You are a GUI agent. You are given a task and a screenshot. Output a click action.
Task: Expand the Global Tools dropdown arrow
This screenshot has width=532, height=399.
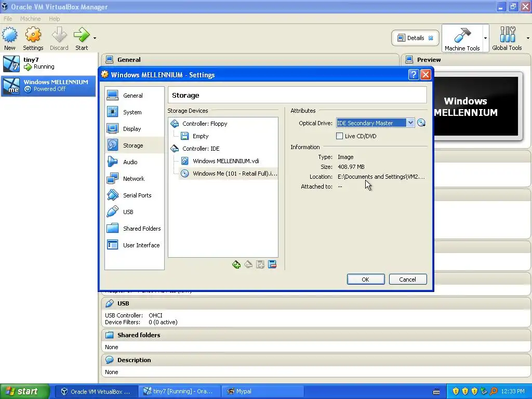[x=528, y=38]
